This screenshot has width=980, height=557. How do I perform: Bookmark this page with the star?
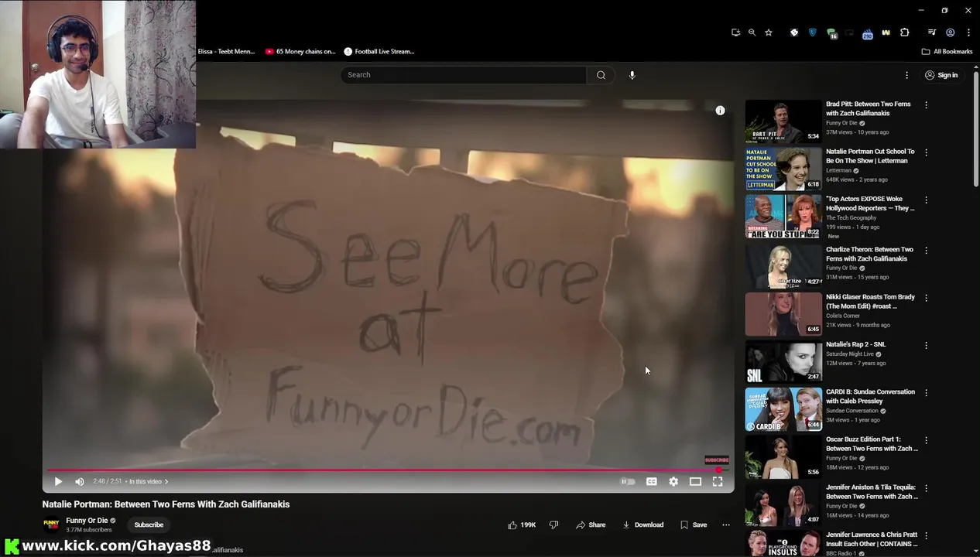[769, 32]
